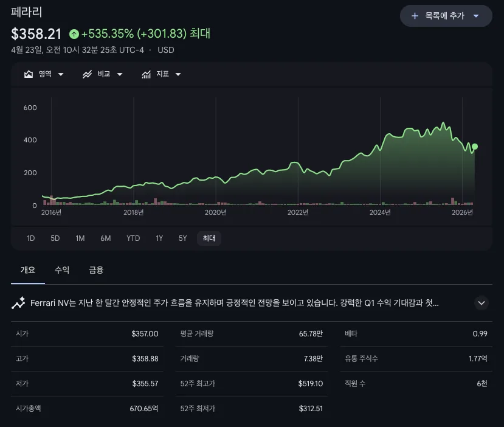Click the sparkle trend icon beside summary
Screen dimensions: 504x427
(x=18, y=303)
